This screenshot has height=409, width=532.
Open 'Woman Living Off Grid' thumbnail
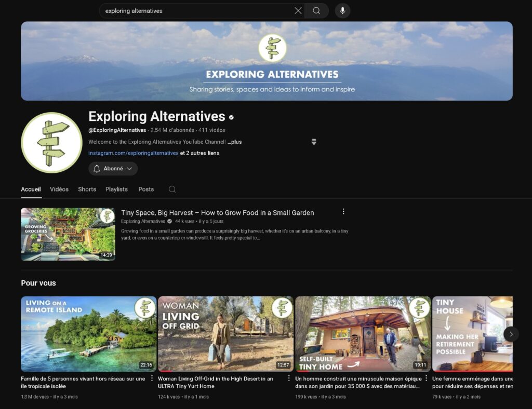tap(225, 334)
